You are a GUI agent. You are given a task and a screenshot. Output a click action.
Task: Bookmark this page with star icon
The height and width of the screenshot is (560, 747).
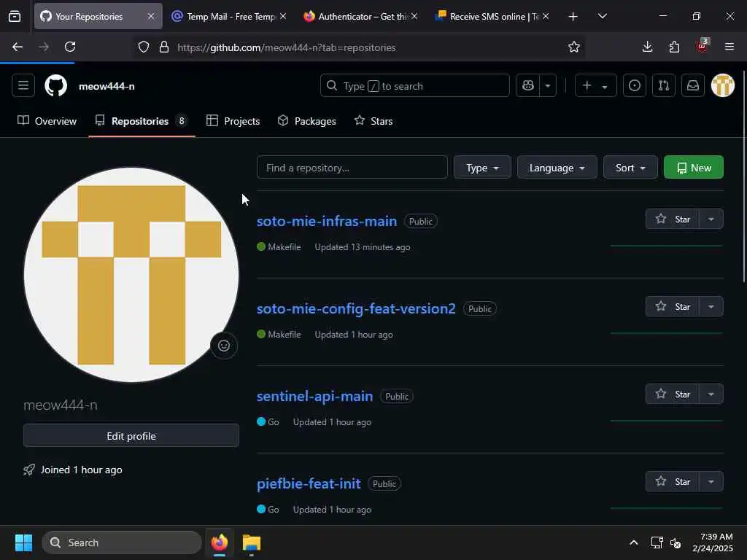click(x=573, y=47)
